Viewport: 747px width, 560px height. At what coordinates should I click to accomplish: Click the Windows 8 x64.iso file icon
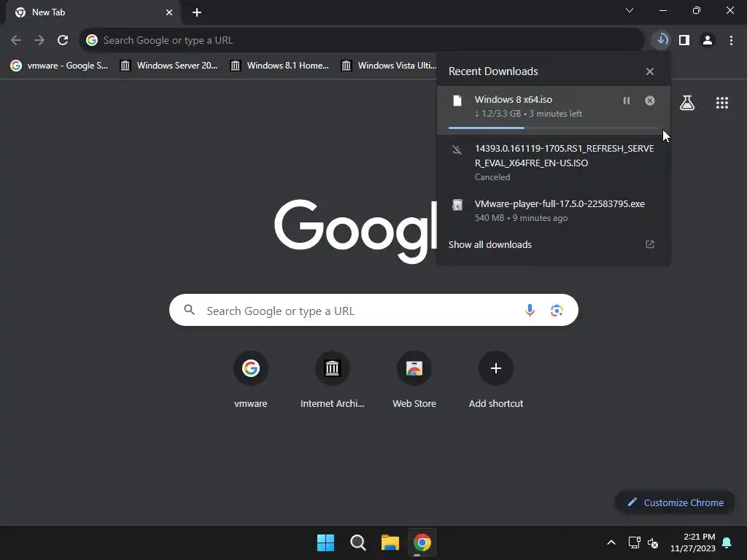pos(457,101)
